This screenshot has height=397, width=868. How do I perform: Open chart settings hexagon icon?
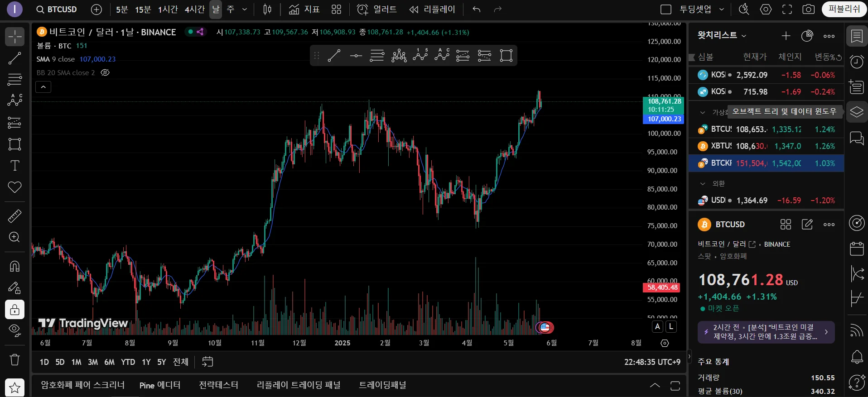766,10
